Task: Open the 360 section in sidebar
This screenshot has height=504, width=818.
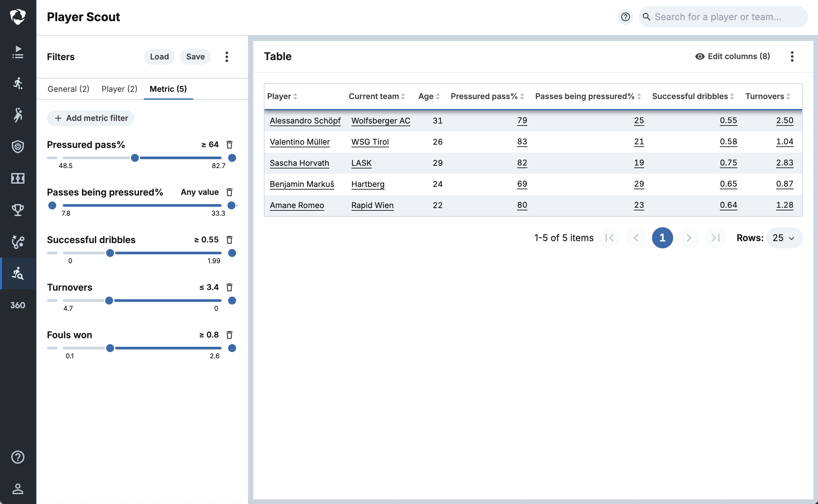Action: tap(18, 305)
